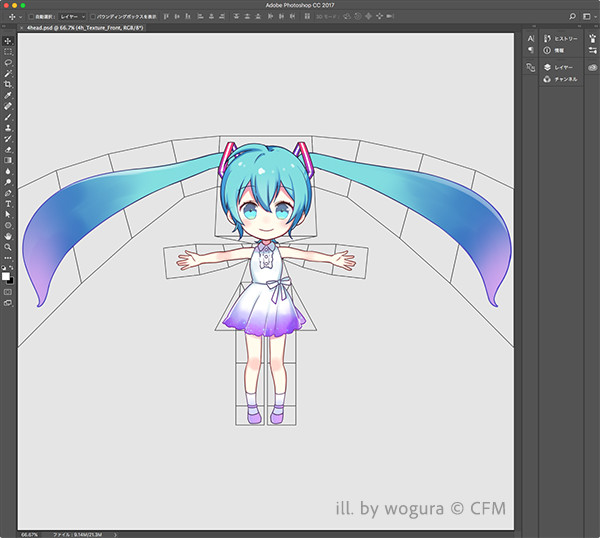Viewport: 600px width, 538px height.
Task: Enable the show bounding box checkbox
Action: pos(93,16)
